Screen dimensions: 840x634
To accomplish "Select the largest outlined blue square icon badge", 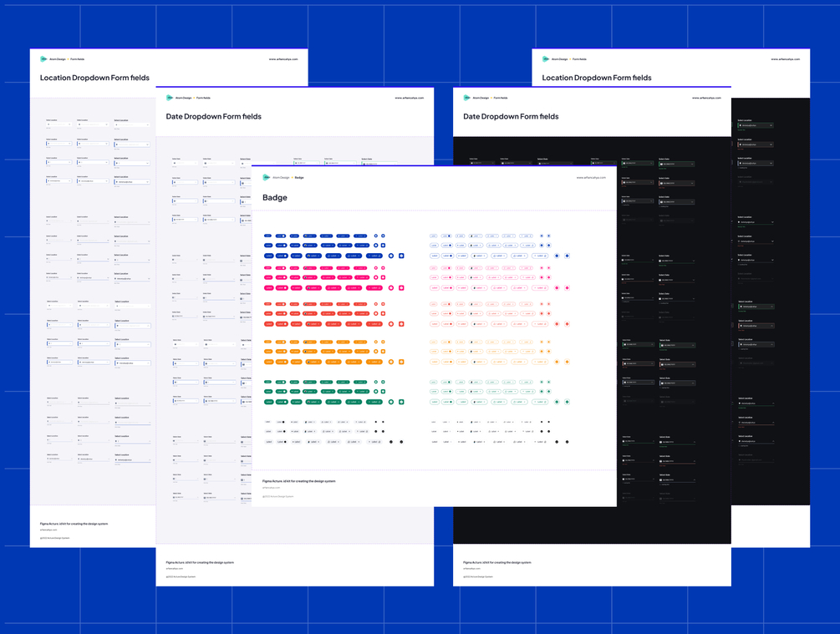I will click(567, 256).
